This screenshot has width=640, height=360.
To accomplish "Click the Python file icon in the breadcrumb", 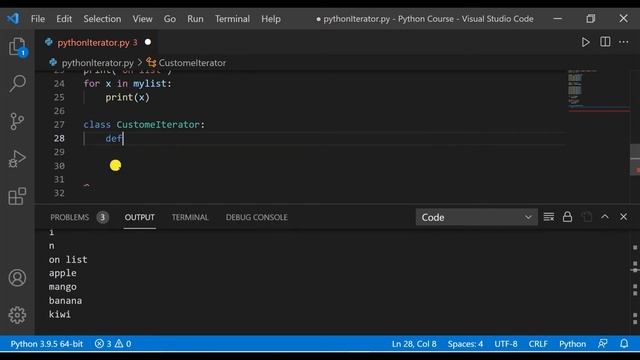I will coord(53,62).
